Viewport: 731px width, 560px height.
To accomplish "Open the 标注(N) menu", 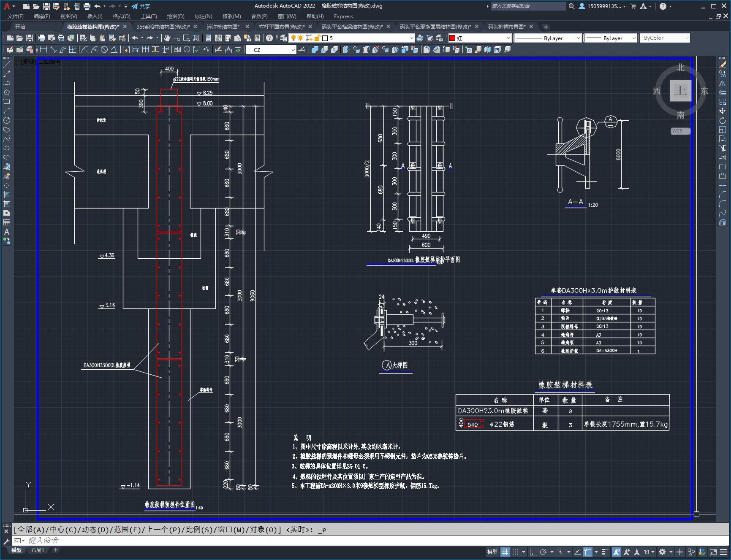I will [x=203, y=16].
